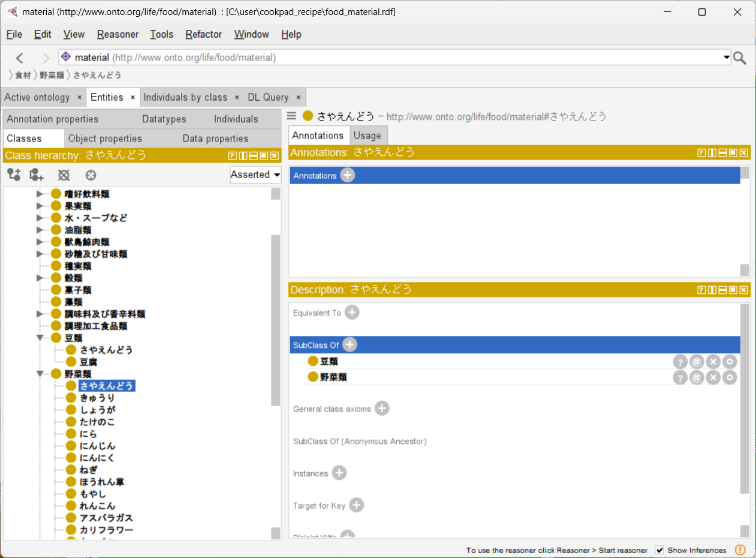The width and height of the screenshot is (756, 558).
Task: Add a new annotation with plus button
Action: click(348, 175)
